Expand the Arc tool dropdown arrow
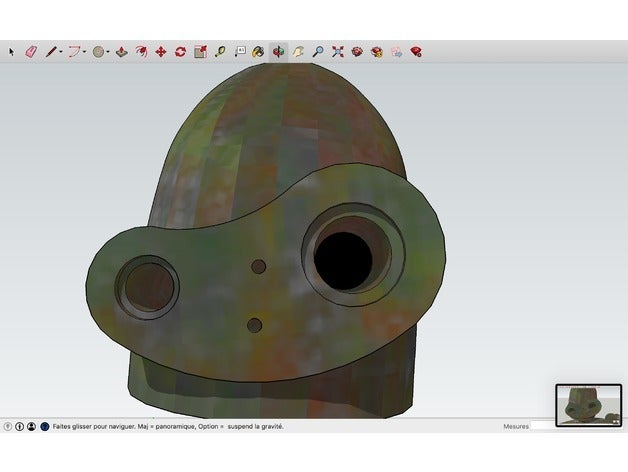This screenshot has width=628, height=472. pos(85,51)
